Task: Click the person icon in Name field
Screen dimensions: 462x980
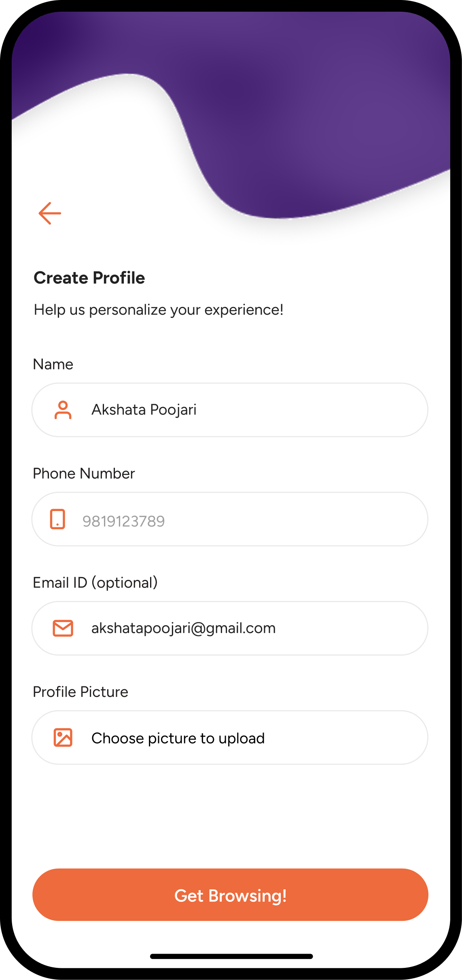Action: pyautogui.click(x=63, y=410)
